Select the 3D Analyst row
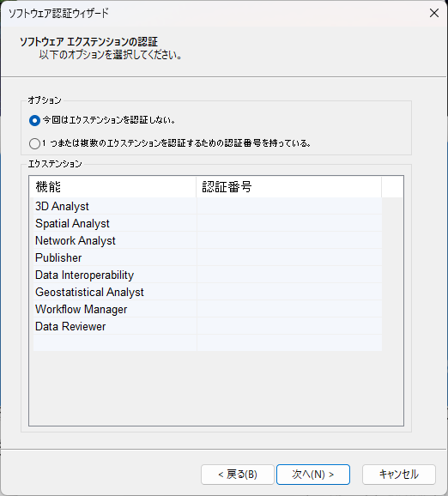448x496 pixels. click(207, 206)
